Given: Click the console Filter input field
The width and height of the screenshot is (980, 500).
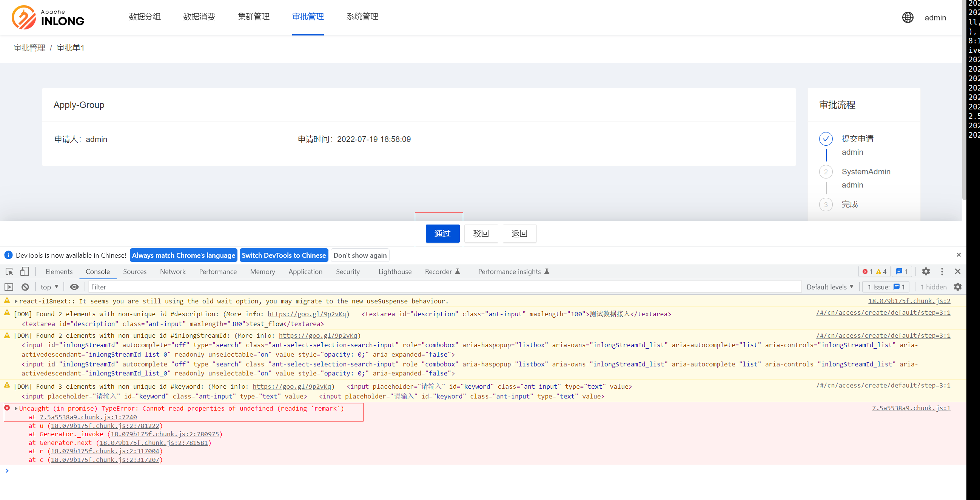Looking at the screenshot, I should pyautogui.click(x=444, y=287).
